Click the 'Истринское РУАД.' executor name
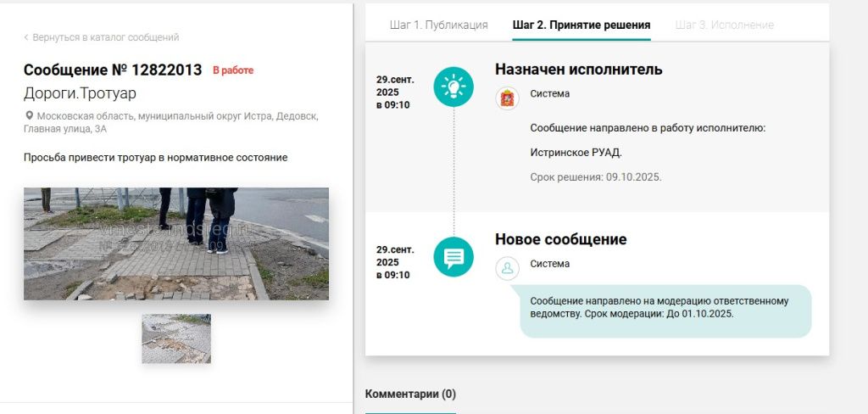868x414 pixels. click(576, 153)
